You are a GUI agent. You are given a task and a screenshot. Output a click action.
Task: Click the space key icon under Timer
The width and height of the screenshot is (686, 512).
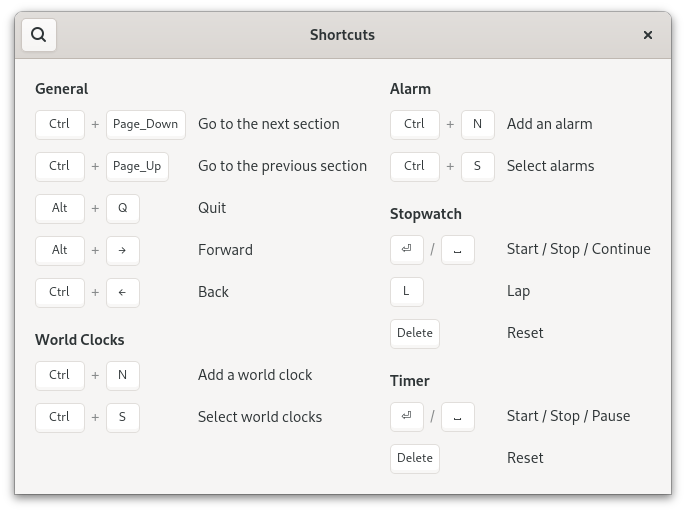pos(458,416)
